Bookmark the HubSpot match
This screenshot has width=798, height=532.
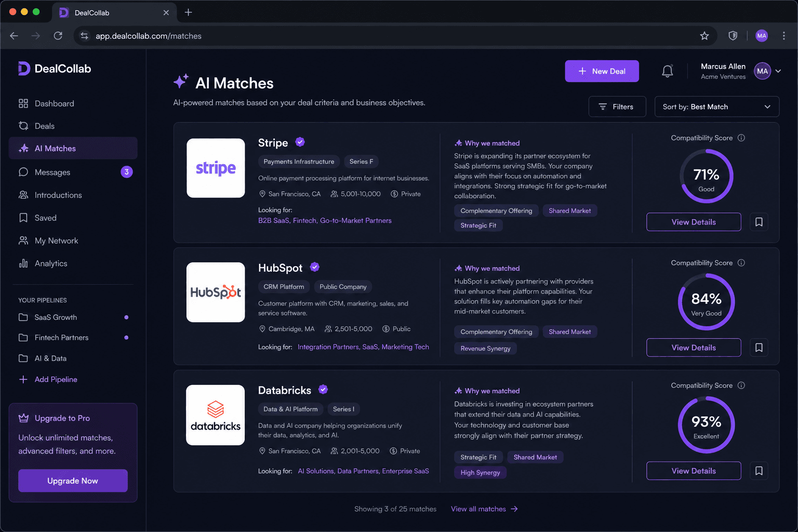tap(759, 348)
